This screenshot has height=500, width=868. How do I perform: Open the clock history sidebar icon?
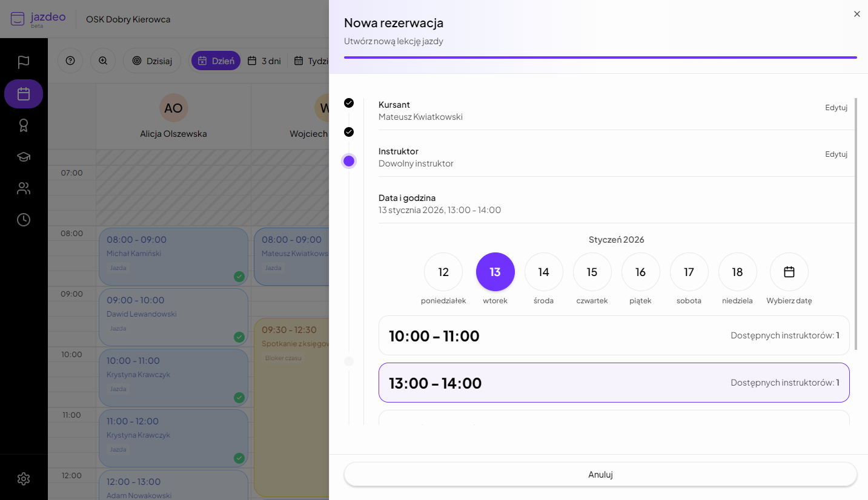point(24,220)
